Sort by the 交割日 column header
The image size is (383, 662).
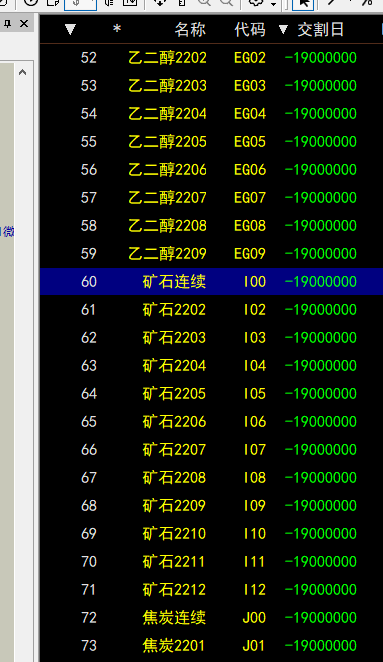[x=321, y=30]
